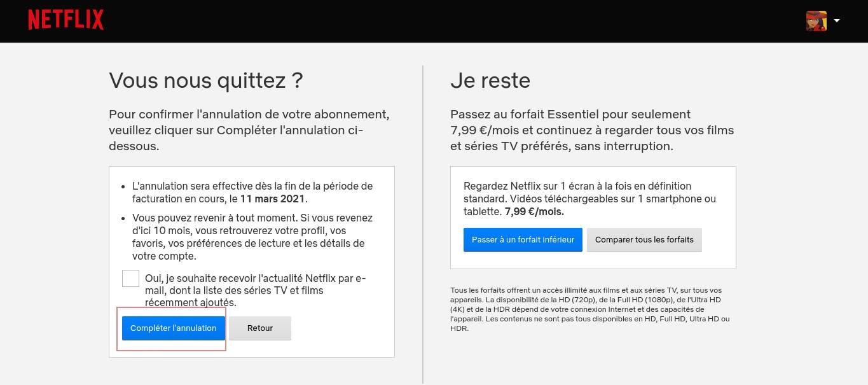Click the "Pour confirmer l'annulation" paragraph

point(249,130)
